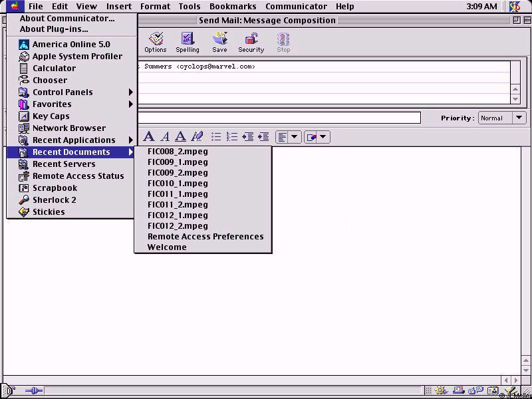The image size is (532, 399).
Task: Open recent document FIC011_1.mpeg
Action: [x=203, y=194]
